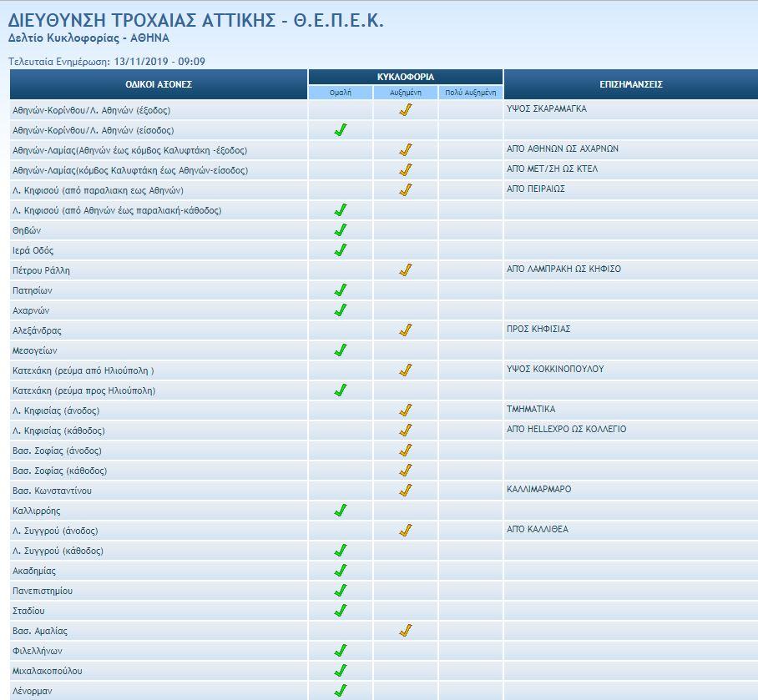
Task: Select the Πατησίων road name
Action: click(33, 290)
